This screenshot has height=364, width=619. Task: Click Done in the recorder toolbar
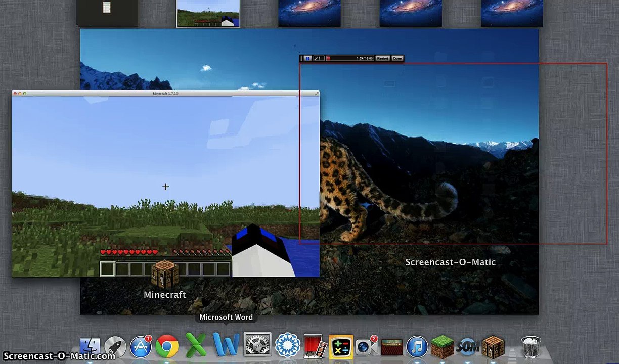point(397,58)
